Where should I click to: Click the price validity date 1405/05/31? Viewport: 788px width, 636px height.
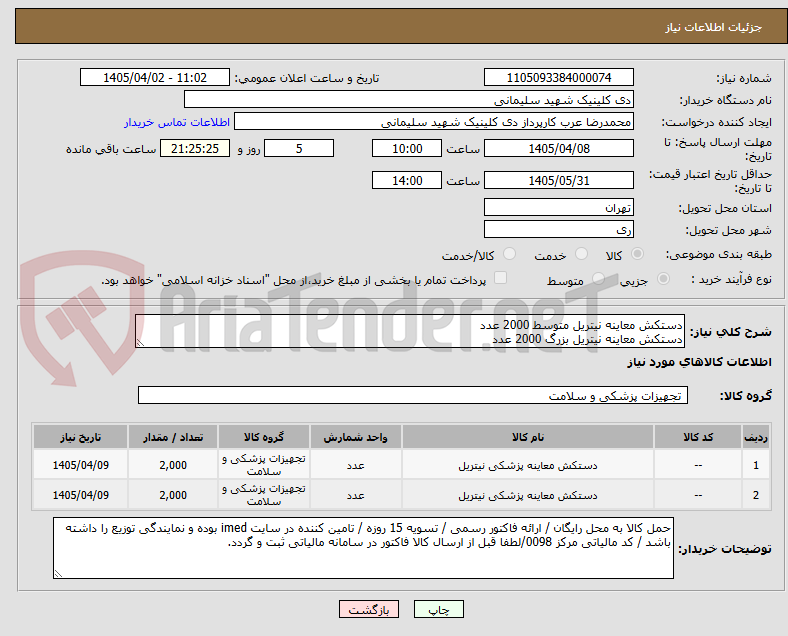[558, 180]
